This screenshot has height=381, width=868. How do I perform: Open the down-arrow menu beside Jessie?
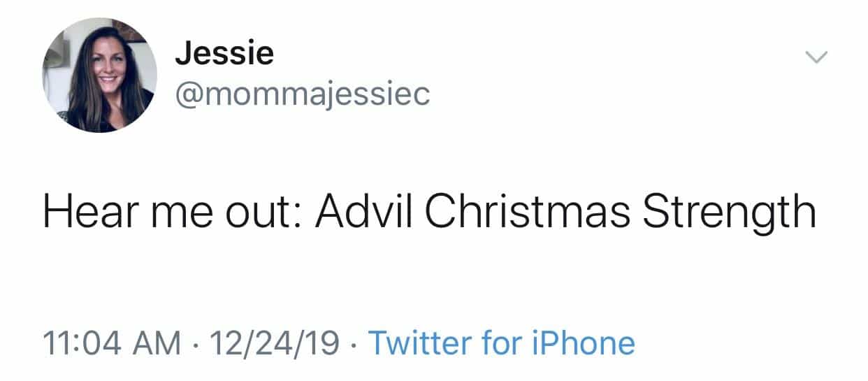click(x=816, y=57)
